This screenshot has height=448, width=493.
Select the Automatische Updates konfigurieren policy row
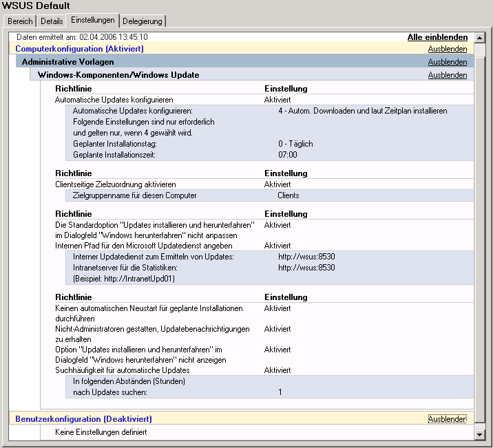pos(114,100)
